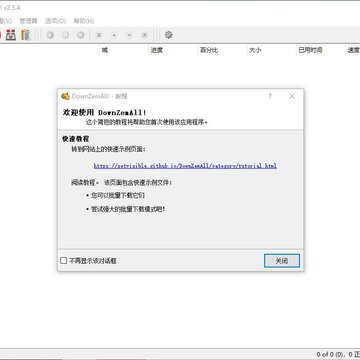Click the 欢迎使用 DownZemAll! heading

click(104, 112)
